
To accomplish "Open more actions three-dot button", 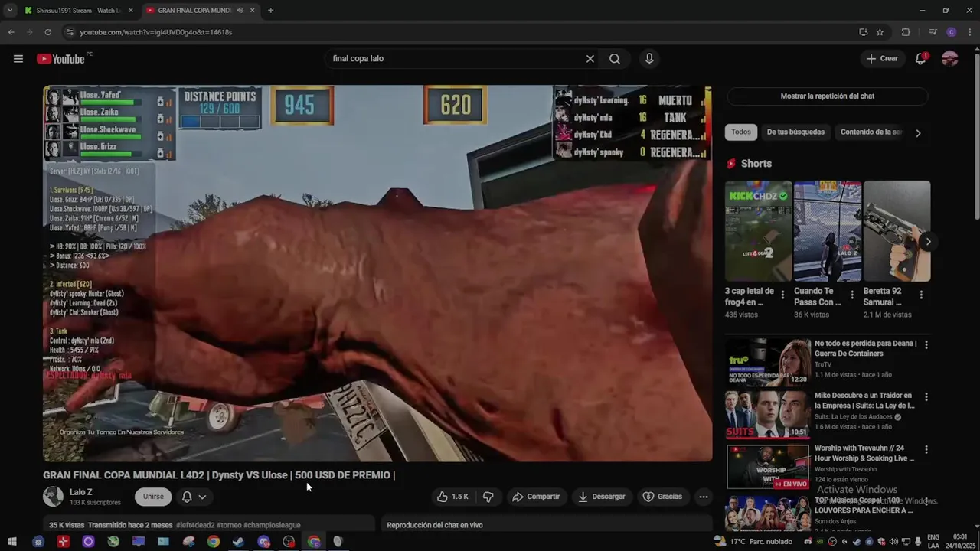I will (704, 497).
